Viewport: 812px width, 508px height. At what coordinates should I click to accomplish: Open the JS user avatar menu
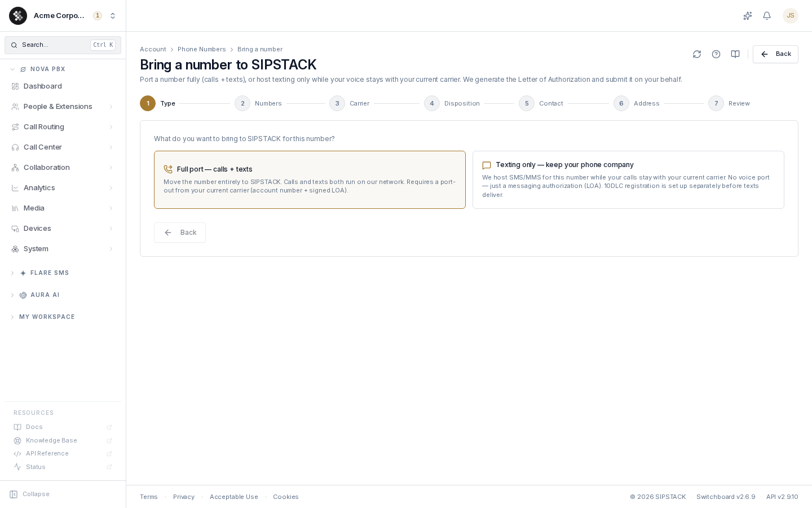[x=791, y=16]
